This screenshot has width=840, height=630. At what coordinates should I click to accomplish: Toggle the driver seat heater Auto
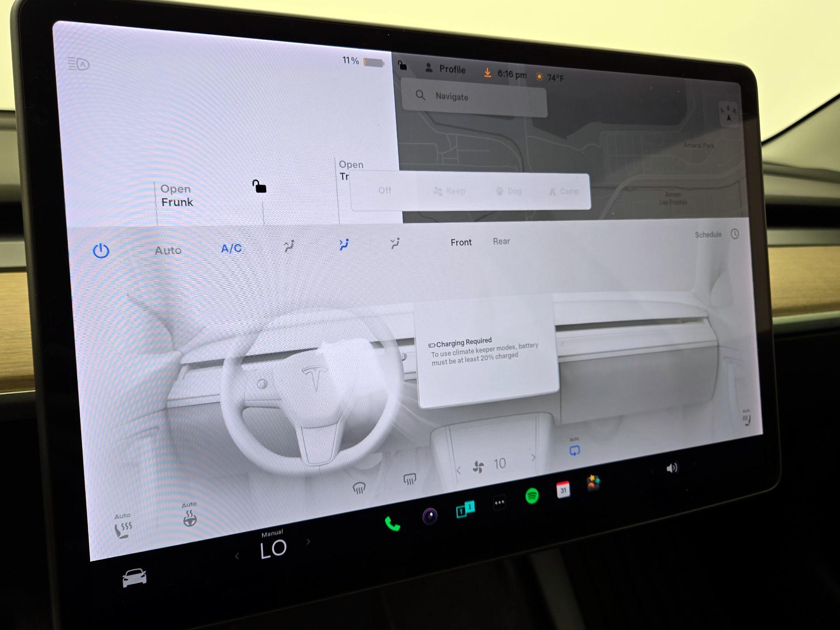click(123, 526)
